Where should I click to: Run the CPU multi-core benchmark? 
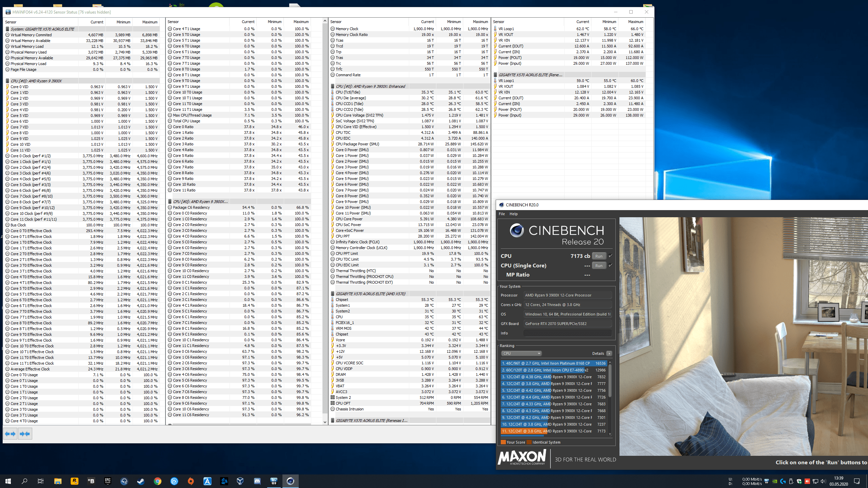click(x=599, y=256)
